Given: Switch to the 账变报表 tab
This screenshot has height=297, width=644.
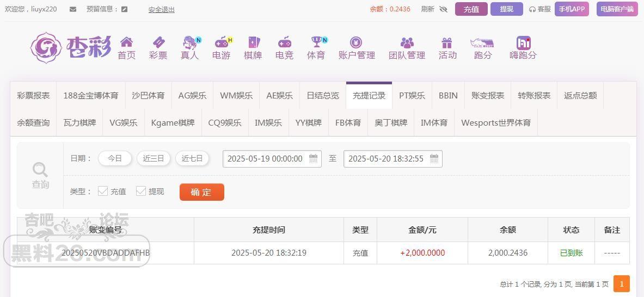Looking at the screenshot, I should (488, 96).
